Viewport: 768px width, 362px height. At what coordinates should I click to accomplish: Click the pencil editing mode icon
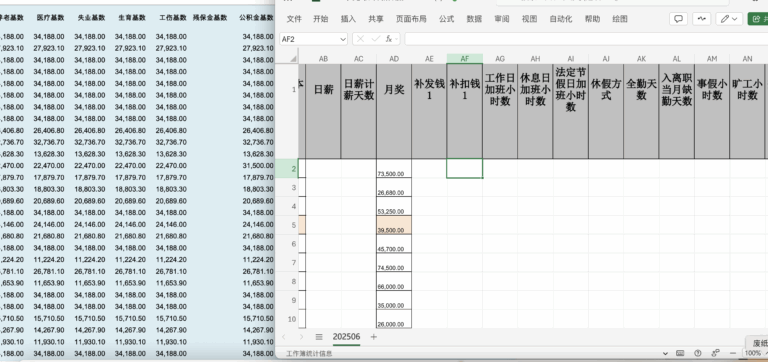coord(725,19)
